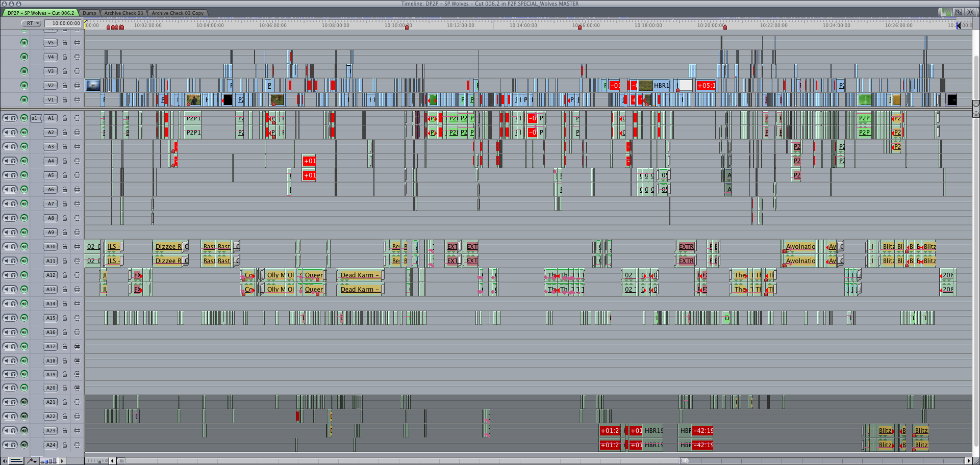The height and width of the screenshot is (465, 980).
Task: Disable visibility of video track V1
Action: pos(24,100)
